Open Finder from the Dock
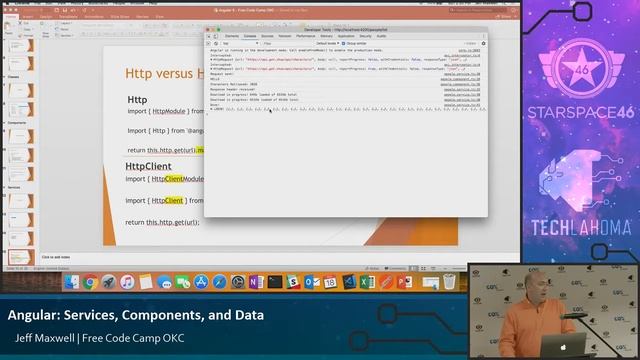640x360 pixels. (x=72, y=282)
